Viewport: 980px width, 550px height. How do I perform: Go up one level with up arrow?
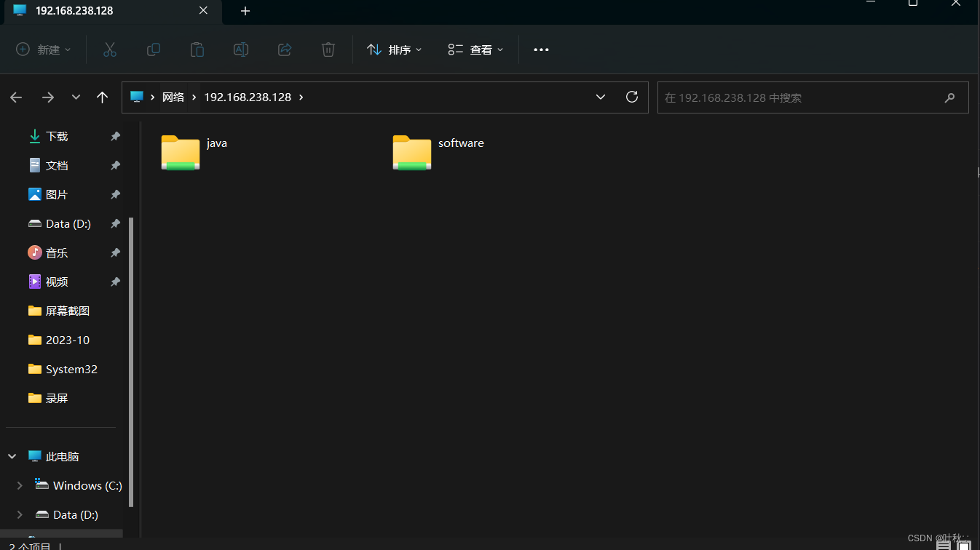point(103,97)
